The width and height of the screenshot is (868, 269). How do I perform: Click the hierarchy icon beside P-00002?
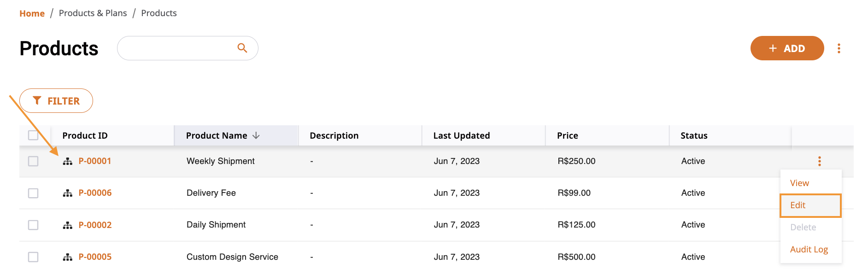pyautogui.click(x=68, y=225)
